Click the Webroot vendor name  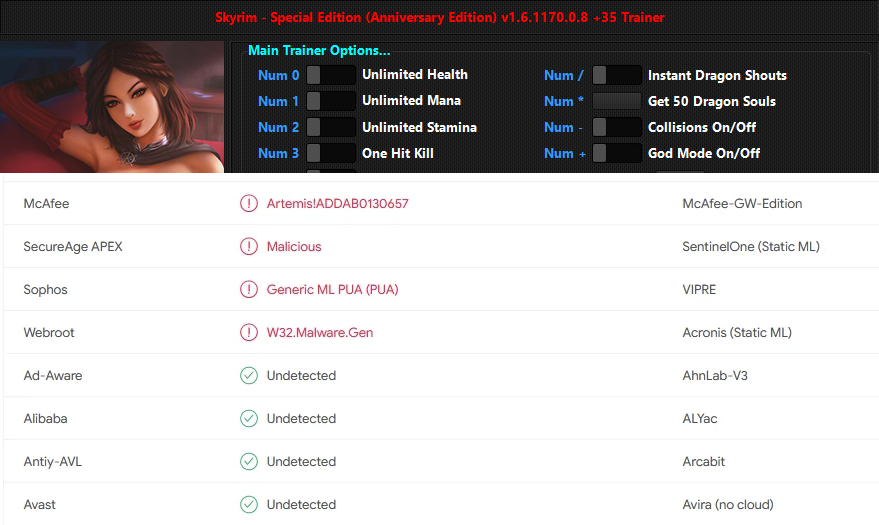(49, 332)
